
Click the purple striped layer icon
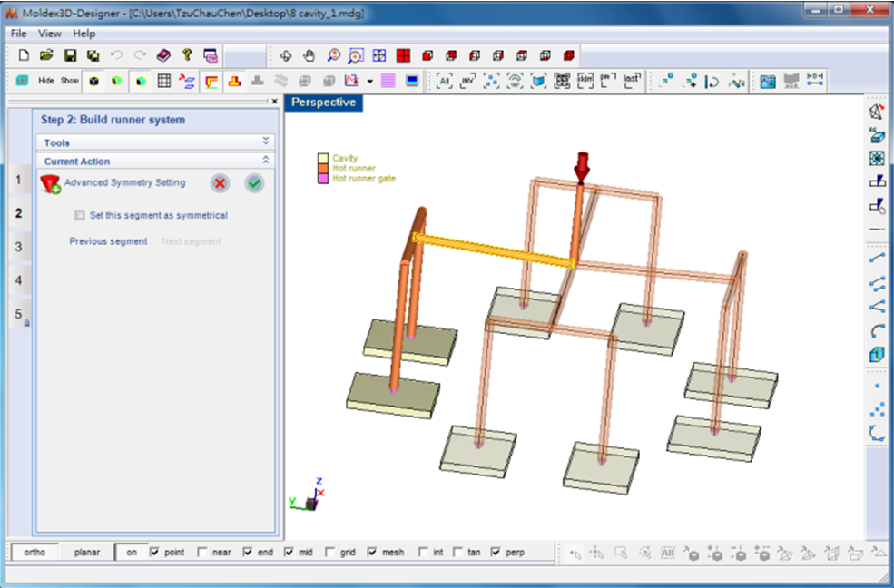click(388, 81)
